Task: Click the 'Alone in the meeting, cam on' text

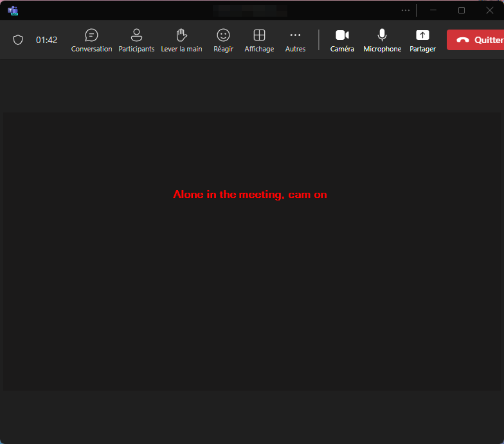Action: [x=250, y=194]
